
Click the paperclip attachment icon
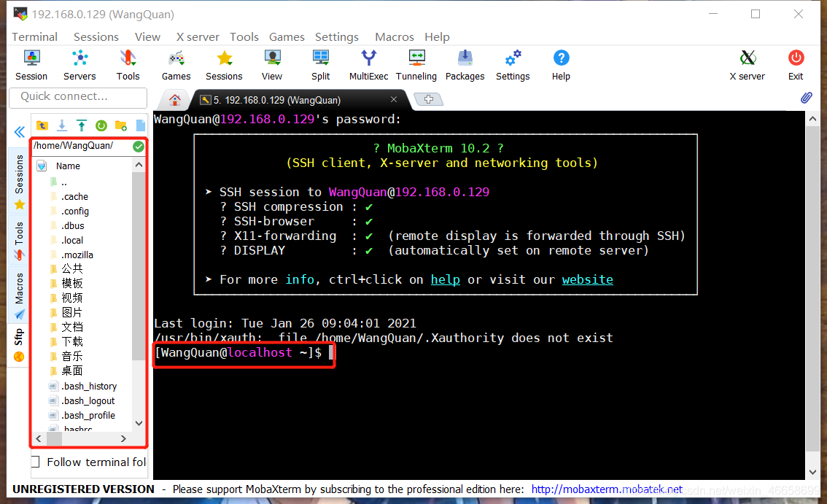[807, 98]
